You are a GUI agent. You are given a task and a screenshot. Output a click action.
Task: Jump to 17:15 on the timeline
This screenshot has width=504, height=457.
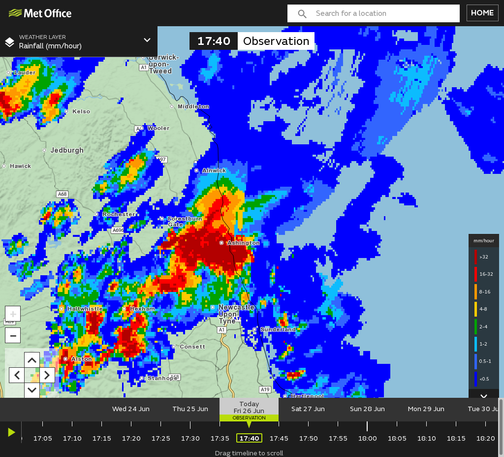[102, 438]
